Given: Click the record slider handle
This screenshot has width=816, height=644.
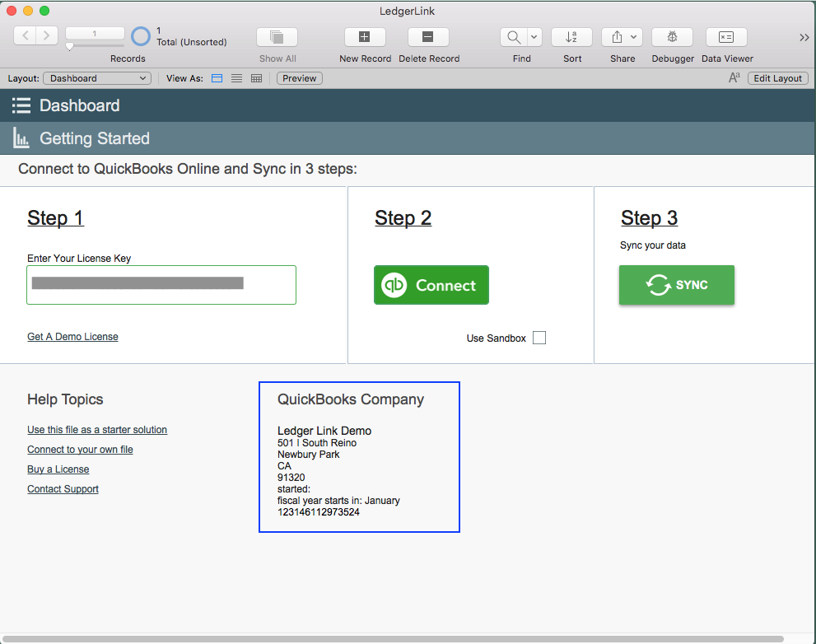Looking at the screenshot, I should pos(69,46).
